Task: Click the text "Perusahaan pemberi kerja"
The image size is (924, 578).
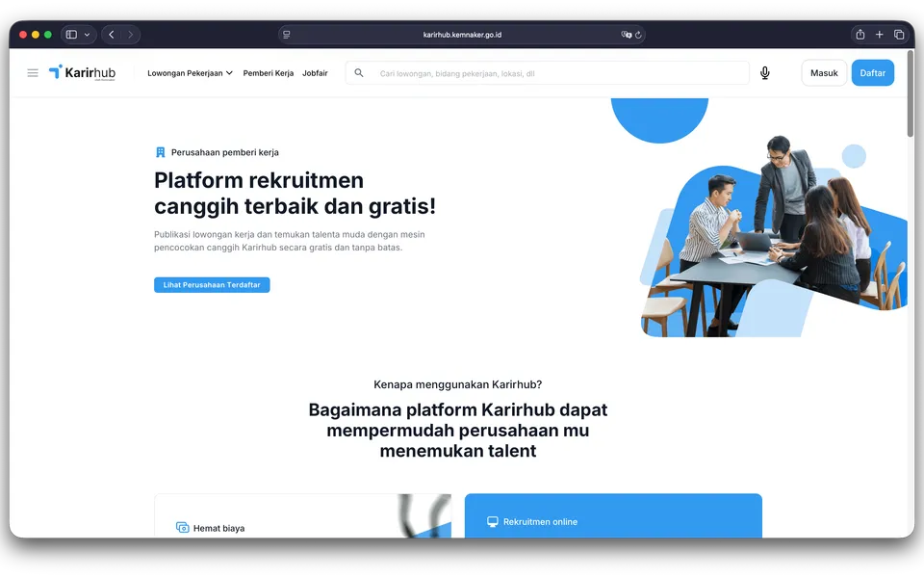Action: coord(225,152)
